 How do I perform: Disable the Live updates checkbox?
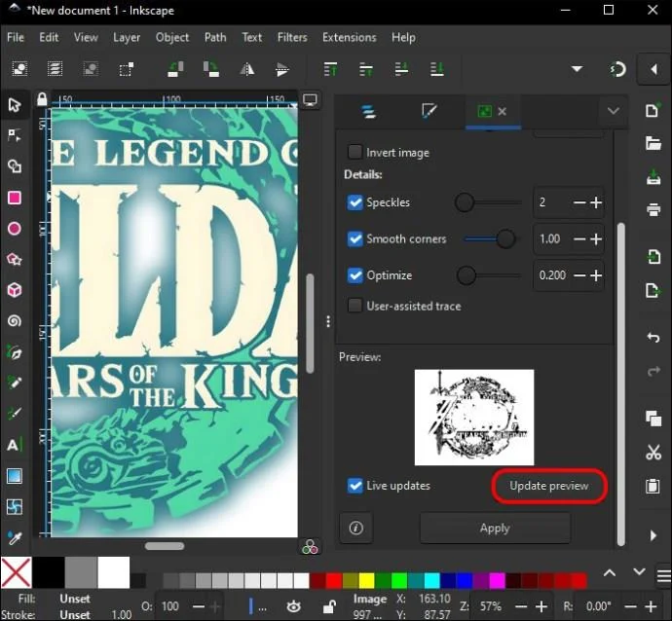point(355,486)
